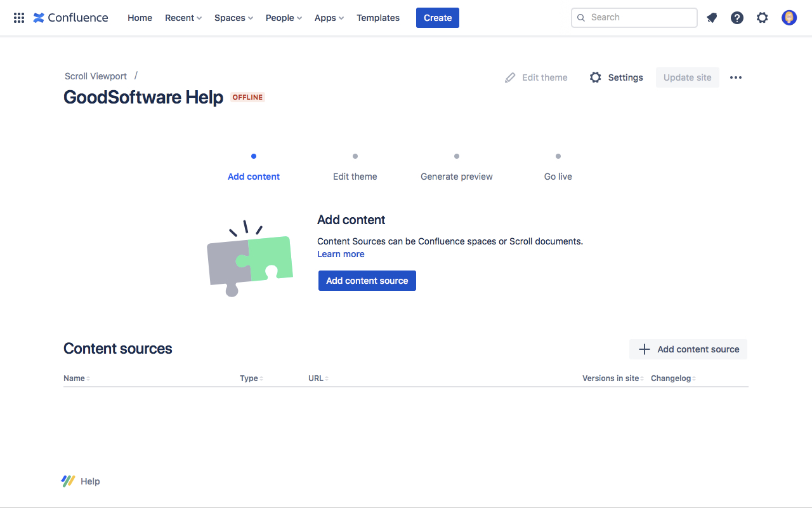Image resolution: width=812 pixels, height=508 pixels.
Task: Follow the Learn more link
Action: point(341,254)
